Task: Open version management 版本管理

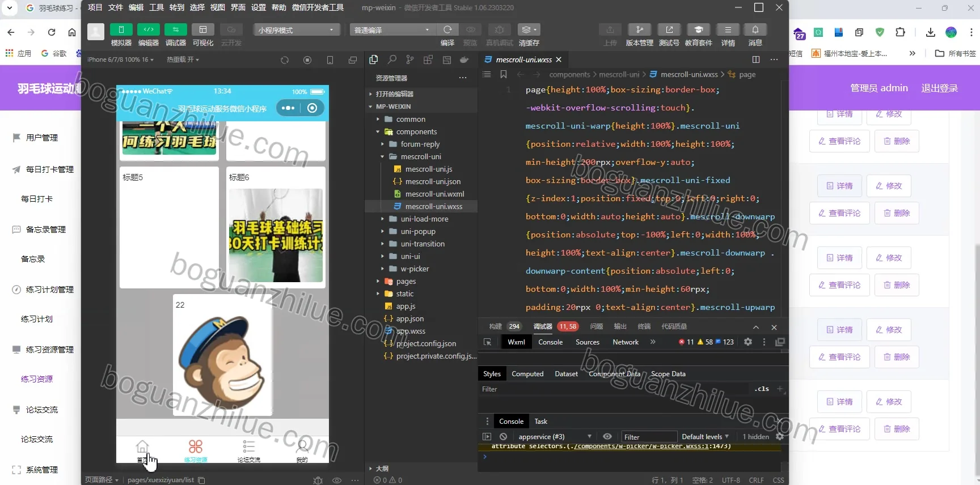Action: [639, 29]
